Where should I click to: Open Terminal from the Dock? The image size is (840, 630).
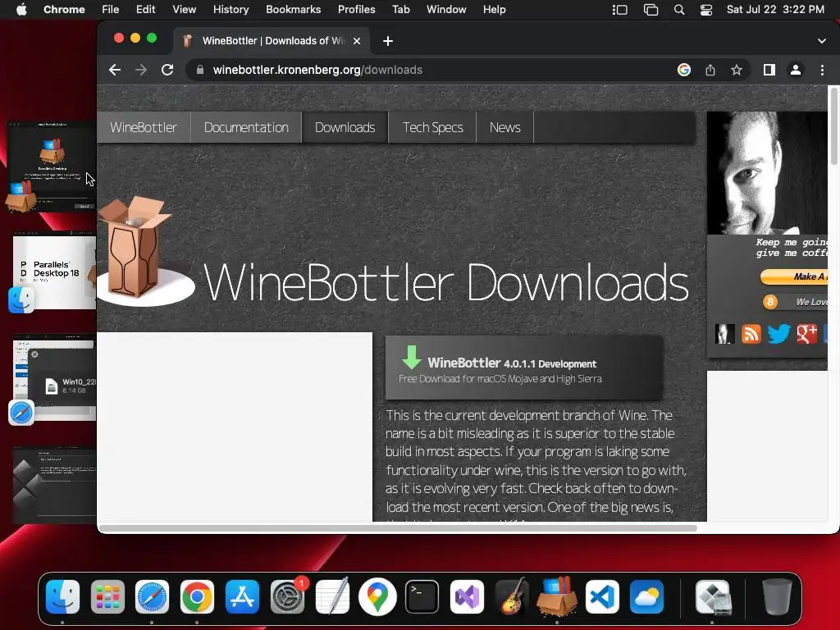(x=422, y=597)
